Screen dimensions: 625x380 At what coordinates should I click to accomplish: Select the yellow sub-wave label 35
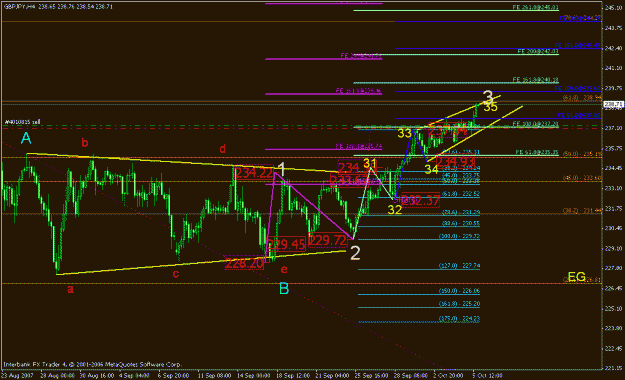[490, 107]
